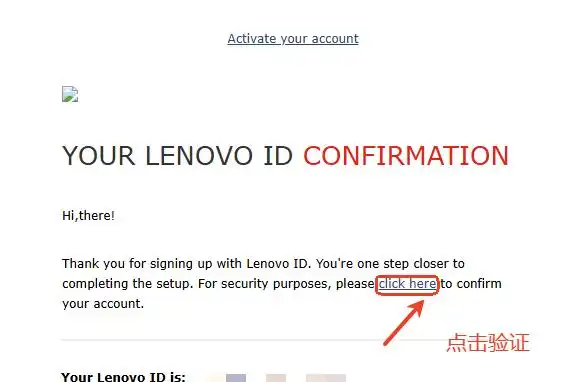Click the "your account." ending line

click(103, 304)
